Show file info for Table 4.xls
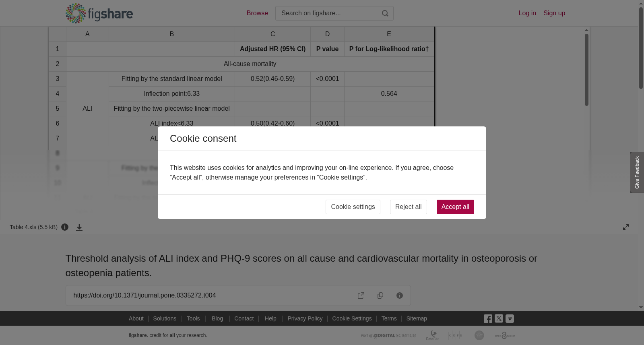644x345 pixels. click(x=65, y=227)
